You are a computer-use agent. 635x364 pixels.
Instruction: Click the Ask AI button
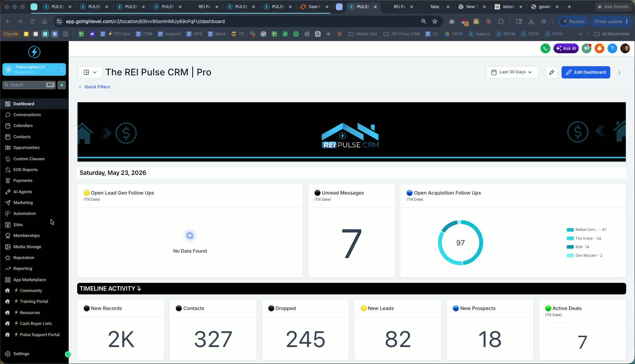tap(566, 48)
